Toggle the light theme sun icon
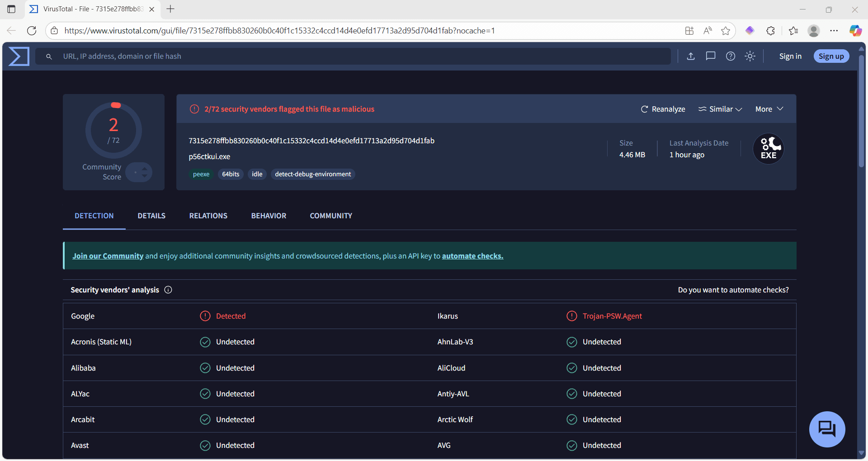The image size is (868, 461). tap(750, 56)
